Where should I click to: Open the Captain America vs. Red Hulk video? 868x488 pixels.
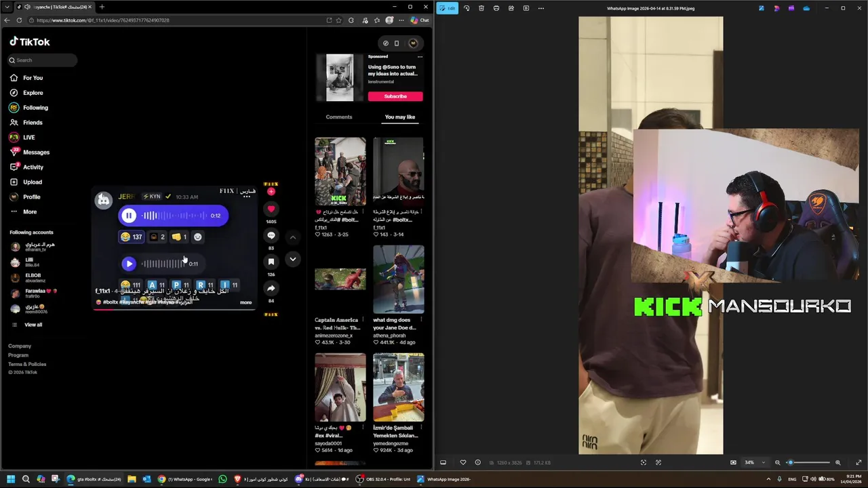[x=340, y=279]
